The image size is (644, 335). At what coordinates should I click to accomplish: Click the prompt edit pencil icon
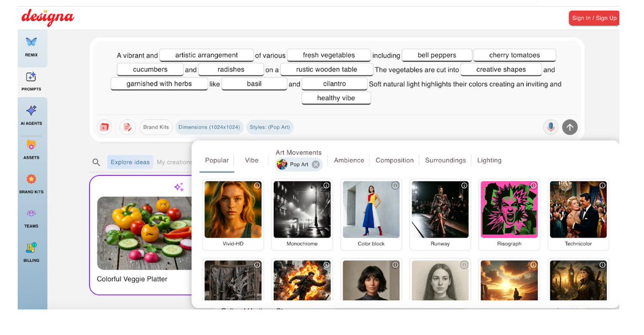pyautogui.click(x=127, y=127)
